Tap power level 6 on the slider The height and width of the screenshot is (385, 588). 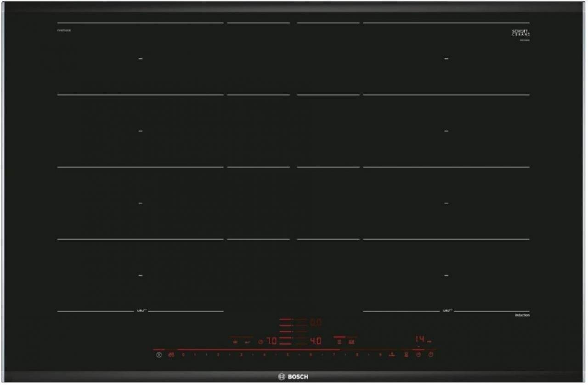pos(311,355)
